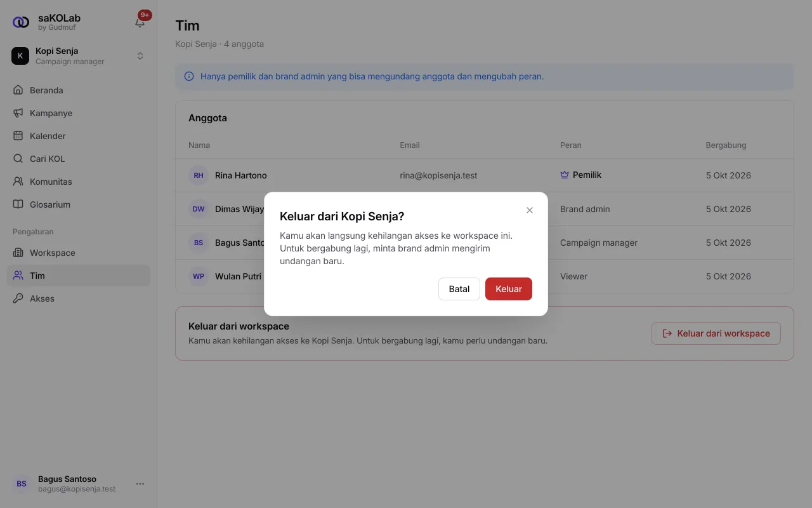Click the dialog title Keluar dari Kopi Senja?
The width and height of the screenshot is (812, 508).
click(x=342, y=217)
